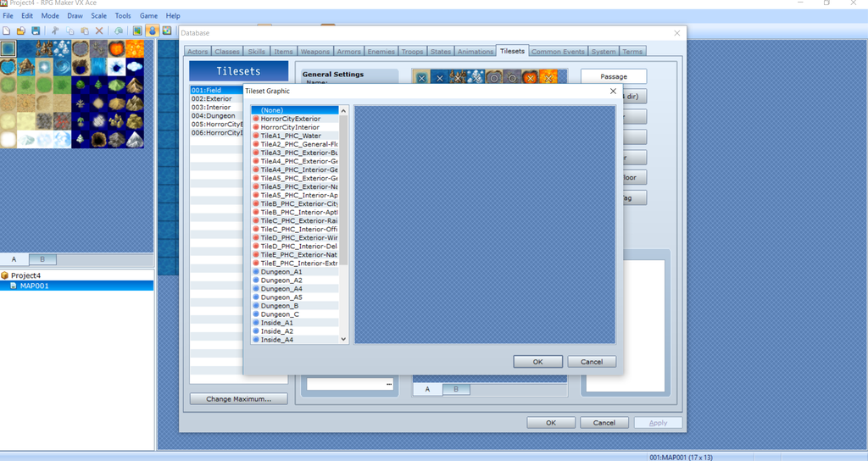Click the Save Project disk icon
Image resolution: width=868 pixels, height=461 pixels.
point(36,31)
